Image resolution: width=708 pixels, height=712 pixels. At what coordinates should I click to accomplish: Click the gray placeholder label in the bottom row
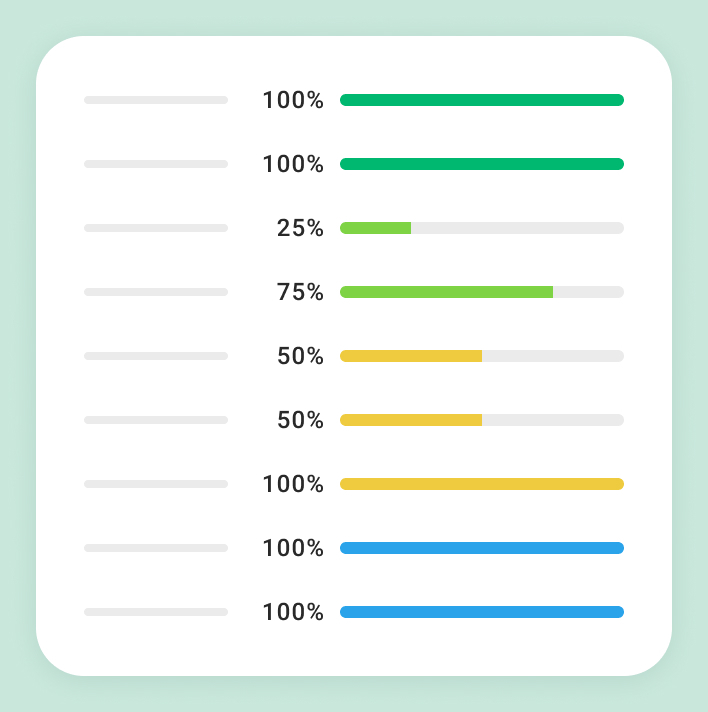[156, 612]
